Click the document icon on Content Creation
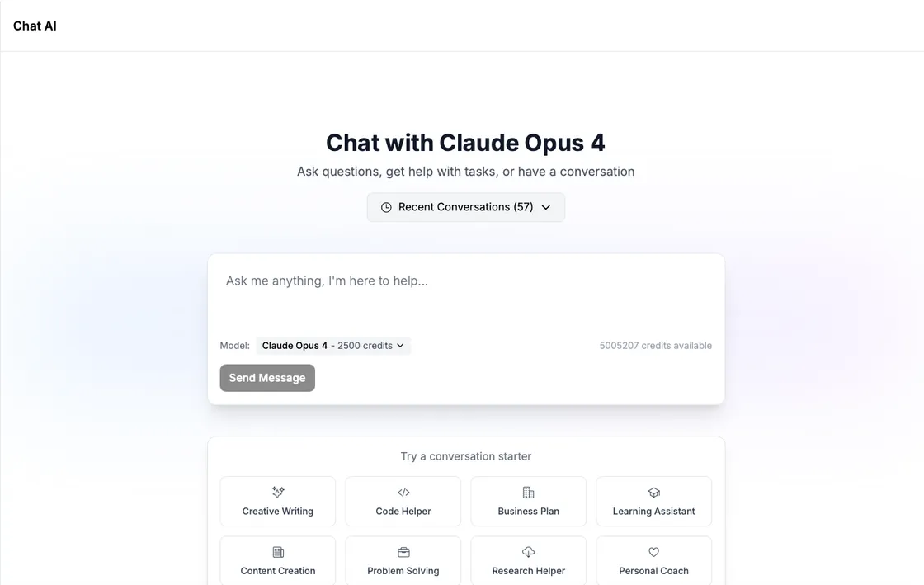The width and height of the screenshot is (924, 585). 277,551
